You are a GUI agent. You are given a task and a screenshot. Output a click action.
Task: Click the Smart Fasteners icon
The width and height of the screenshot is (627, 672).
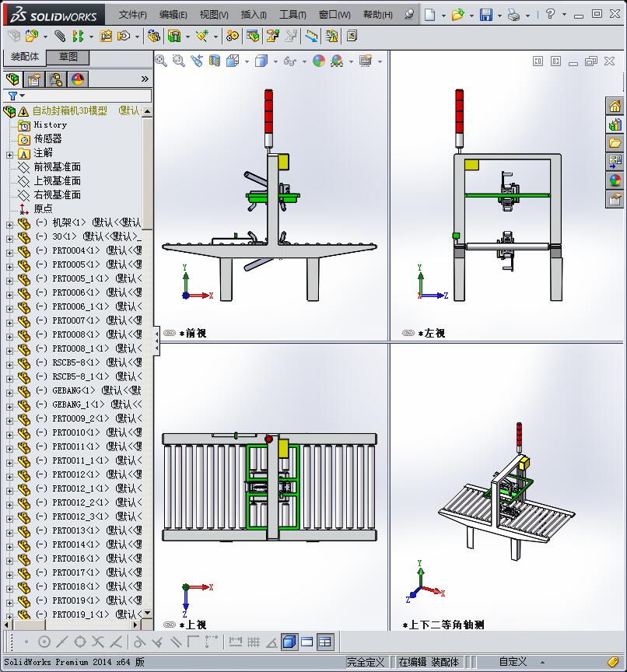(x=106, y=36)
